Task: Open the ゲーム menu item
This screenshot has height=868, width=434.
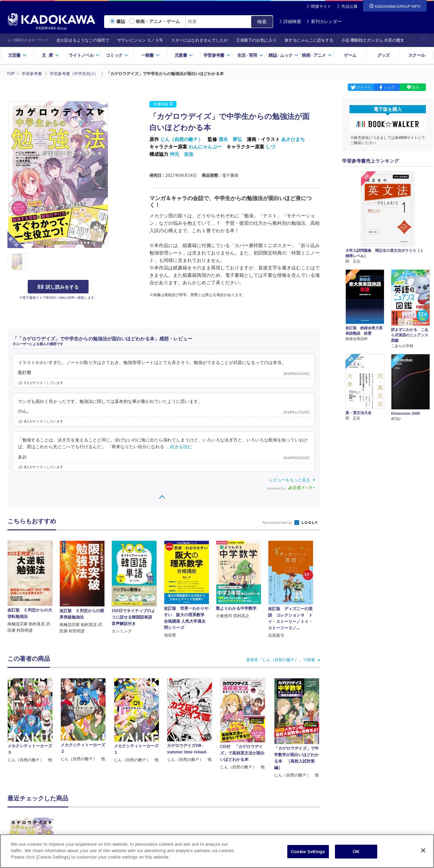Action: (350, 55)
